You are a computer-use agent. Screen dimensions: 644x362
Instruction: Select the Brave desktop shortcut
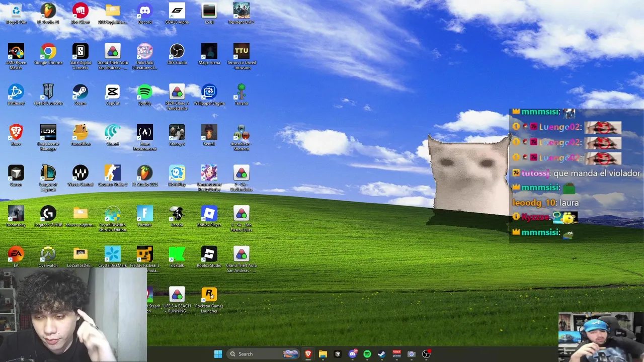16,136
